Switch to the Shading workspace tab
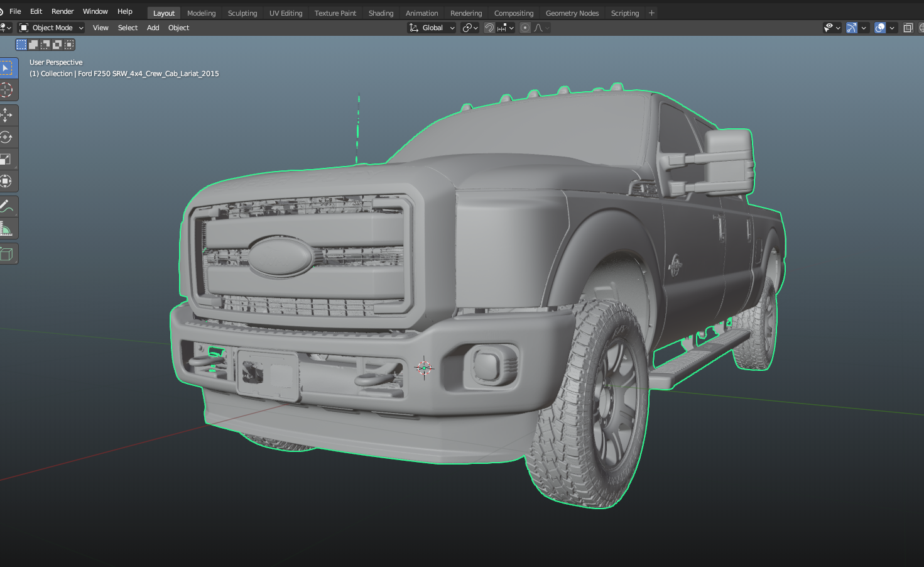Image resolution: width=924 pixels, height=567 pixels. pos(381,13)
